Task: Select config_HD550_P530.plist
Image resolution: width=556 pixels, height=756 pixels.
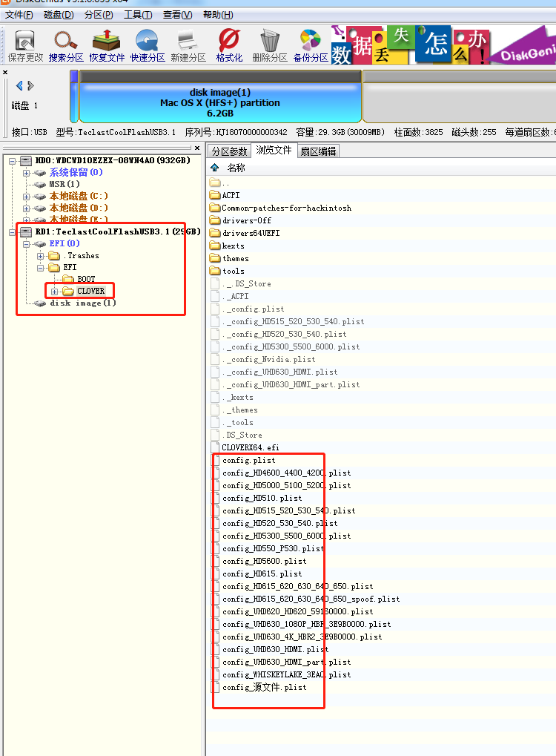Action: click(x=274, y=549)
